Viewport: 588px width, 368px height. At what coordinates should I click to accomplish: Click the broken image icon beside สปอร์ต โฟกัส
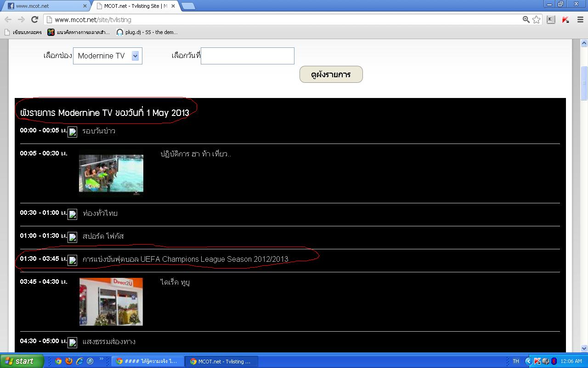(x=72, y=237)
